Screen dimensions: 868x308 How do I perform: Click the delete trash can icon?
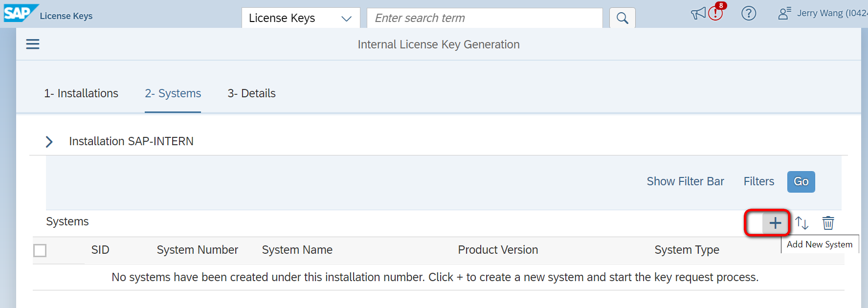pyautogui.click(x=828, y=223)
